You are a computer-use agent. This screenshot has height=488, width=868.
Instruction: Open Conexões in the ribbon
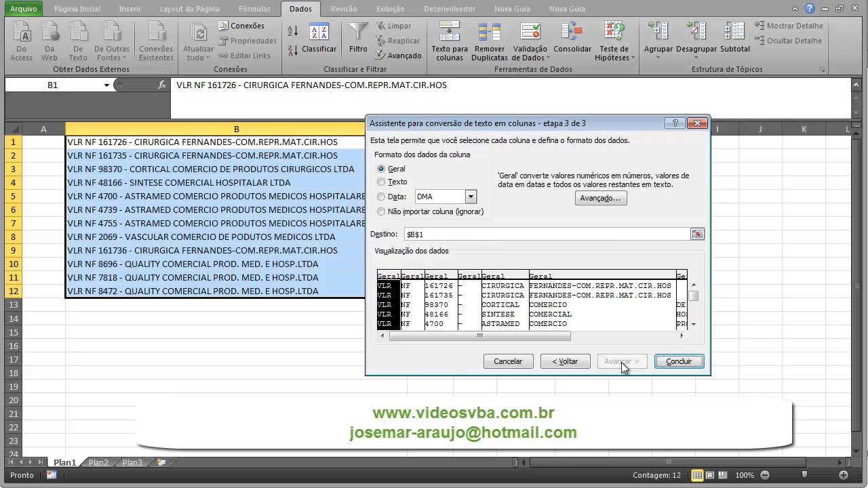click(241, 26)
